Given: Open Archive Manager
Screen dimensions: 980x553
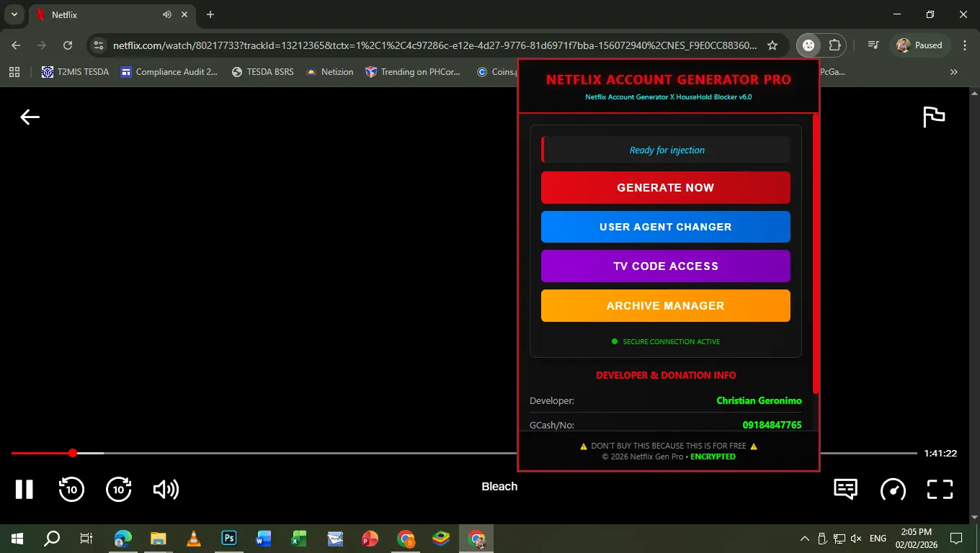Looking at the screenshot, I should click(665, 305).
